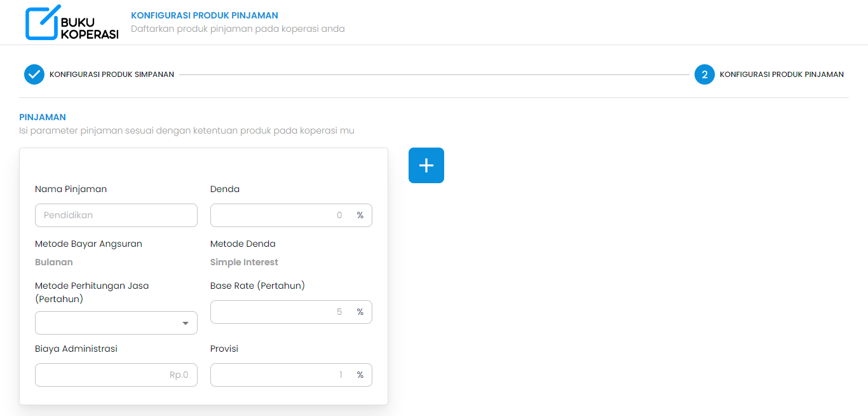Click the percent symbol in the Provisi field

pos(360,375)
